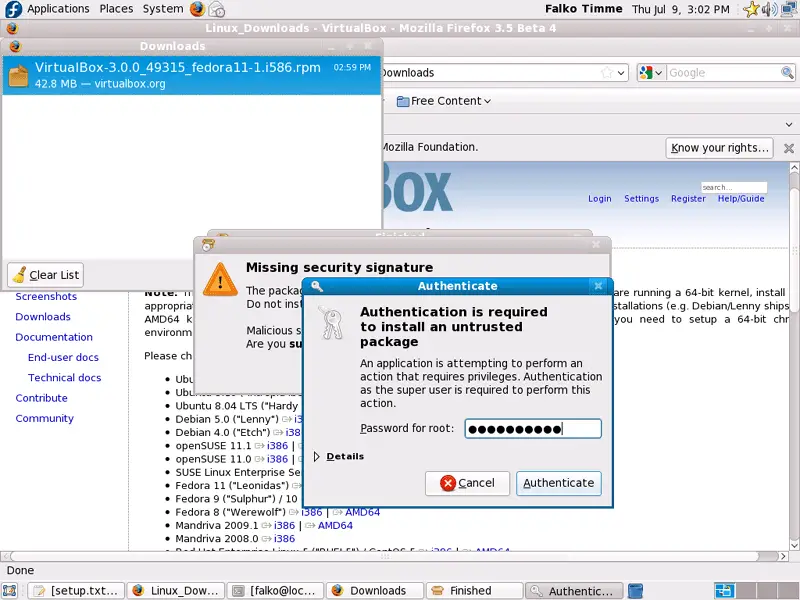
Task: Open the Places menu
Action: pos(116,9)
